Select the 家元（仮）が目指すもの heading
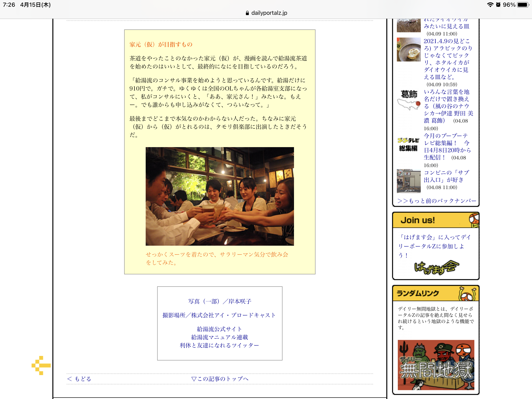 click(x=161, y=44)
